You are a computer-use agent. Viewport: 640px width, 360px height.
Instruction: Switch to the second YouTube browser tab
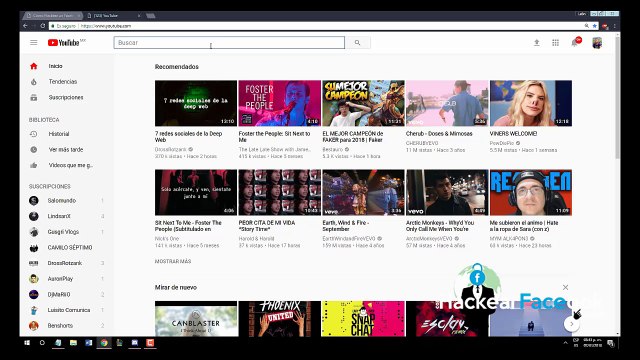coord(113,16)
